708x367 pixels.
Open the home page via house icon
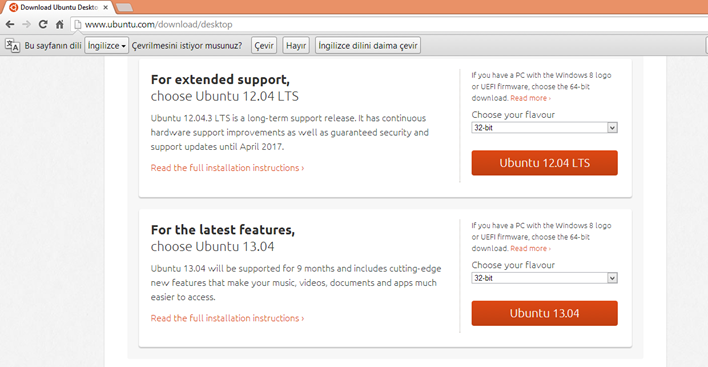point(60,24)
